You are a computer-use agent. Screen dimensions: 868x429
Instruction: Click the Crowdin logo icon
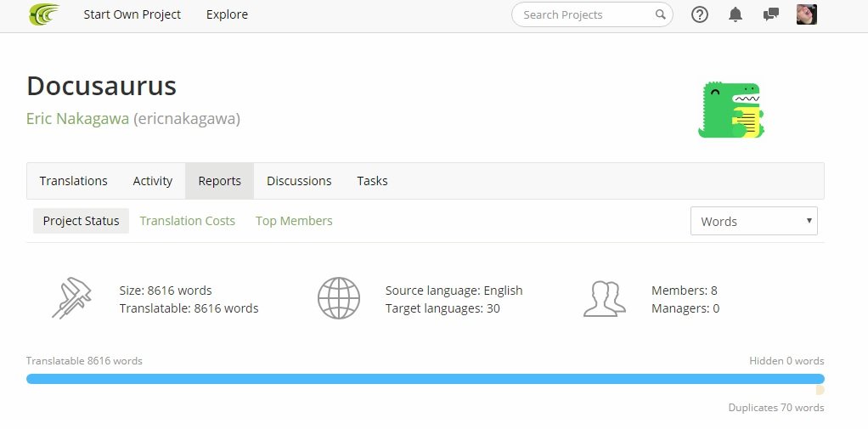point(44,14)
